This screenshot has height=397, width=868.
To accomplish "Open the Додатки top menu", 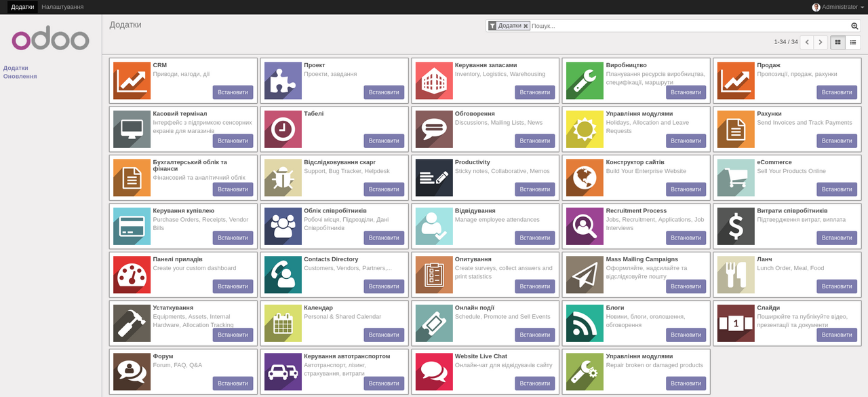I will coord(22,7).
